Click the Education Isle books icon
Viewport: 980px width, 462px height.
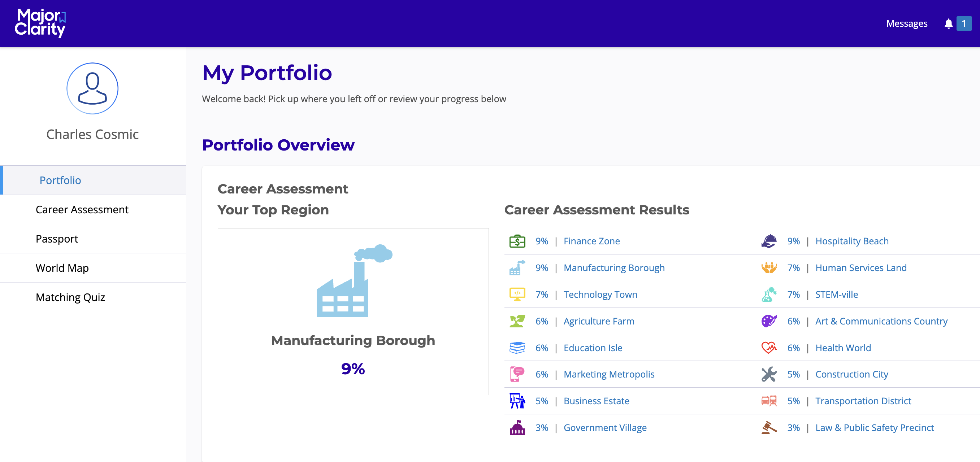pos(517,348)
